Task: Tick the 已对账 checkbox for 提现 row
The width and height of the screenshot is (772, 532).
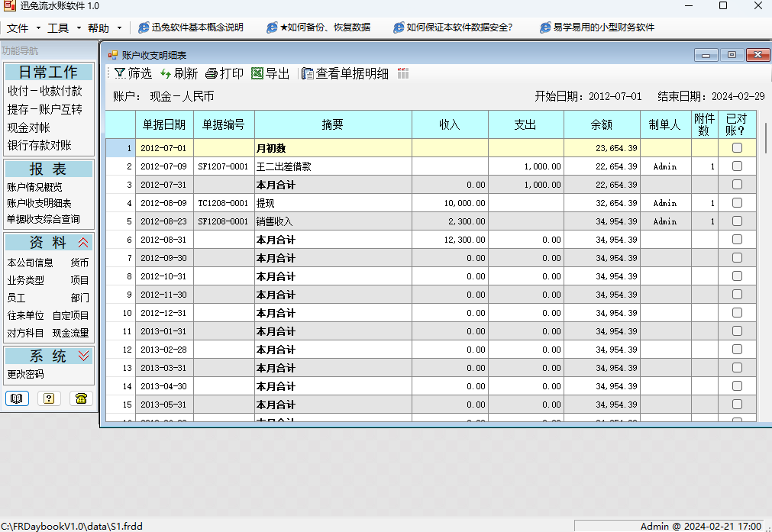Action: pyautogui.click(x=737, y=203)
